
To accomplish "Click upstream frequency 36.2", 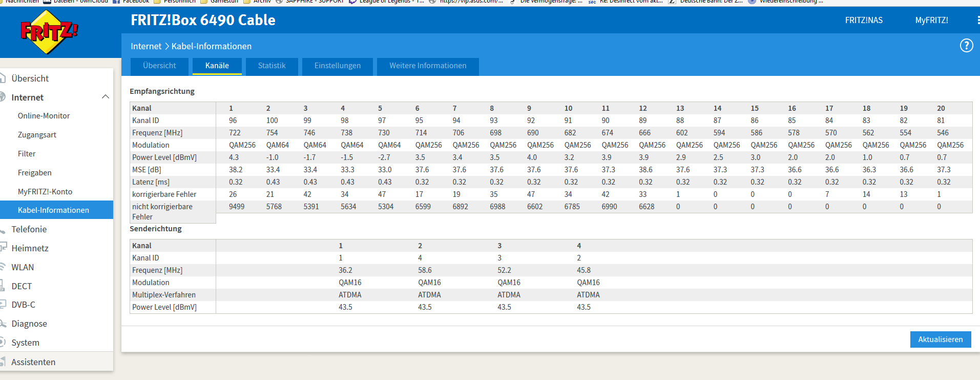I will (x=345, y=270).
